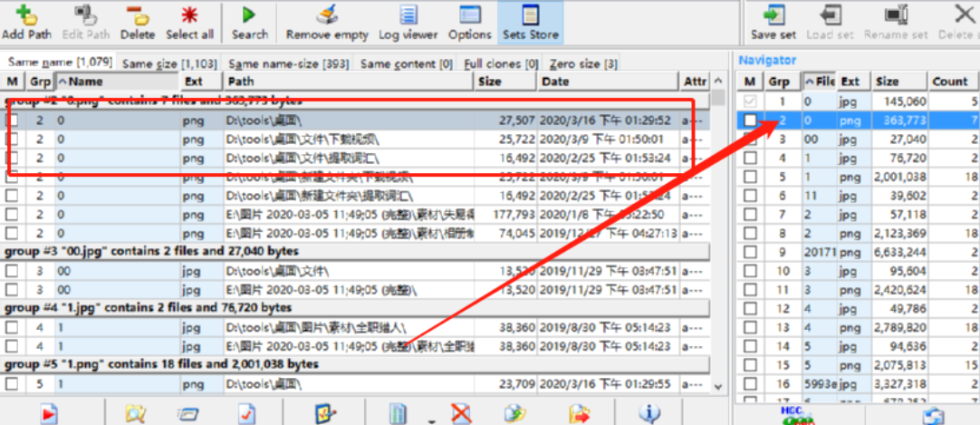Sort file list by Date column
This screenshot has width=980, height=425.
[608, 82]
